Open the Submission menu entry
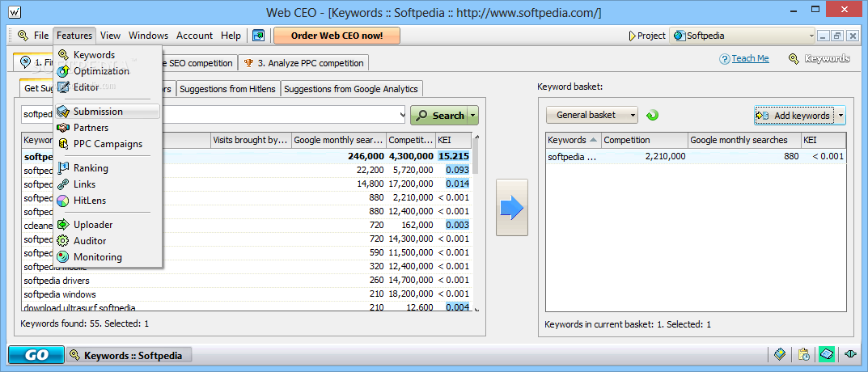The image size is (868, 372). (108, 112)
